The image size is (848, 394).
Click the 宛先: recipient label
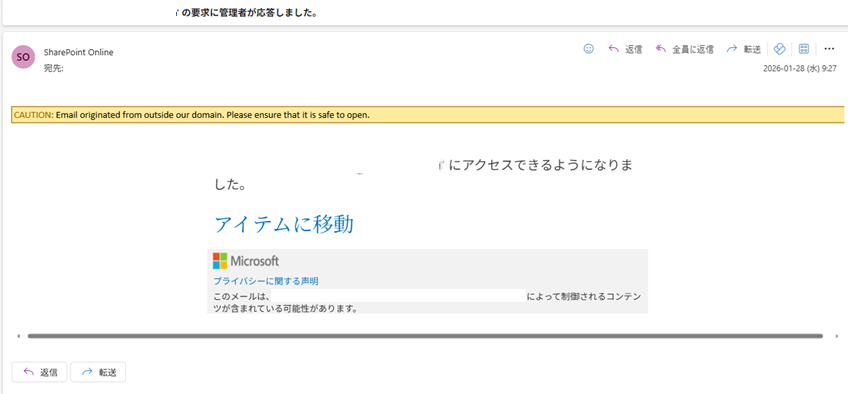54,69
